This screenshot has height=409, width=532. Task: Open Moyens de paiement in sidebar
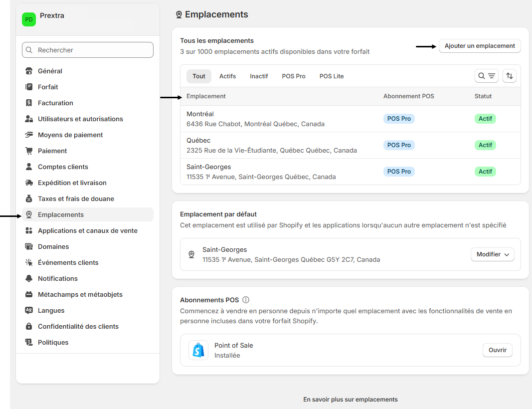click(x=70, y=135)
